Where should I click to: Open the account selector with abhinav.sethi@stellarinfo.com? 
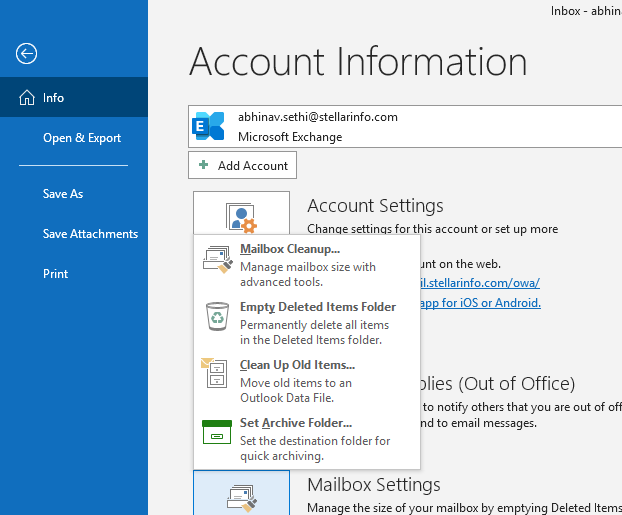pyautogui.click(x=405, y=127)
